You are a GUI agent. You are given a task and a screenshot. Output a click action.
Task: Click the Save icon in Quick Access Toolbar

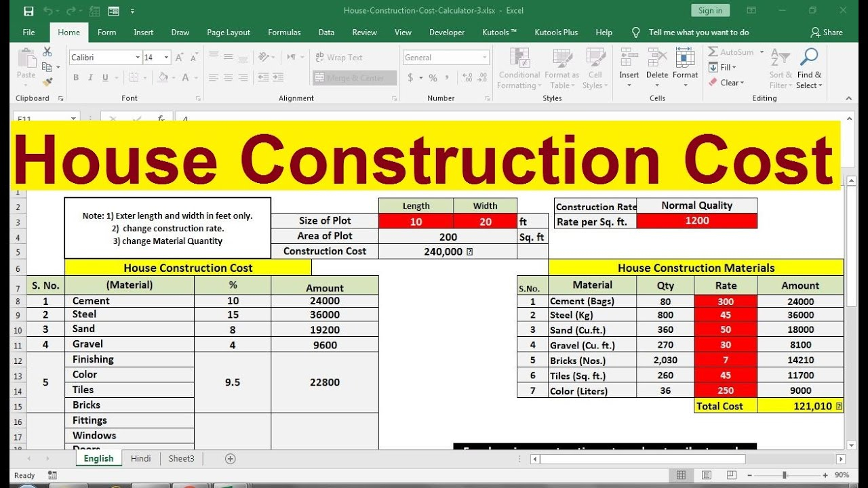tap(28, 11)
